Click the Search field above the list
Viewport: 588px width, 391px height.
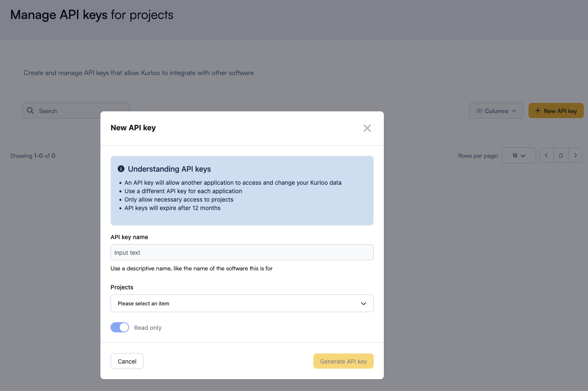(76, 111)
